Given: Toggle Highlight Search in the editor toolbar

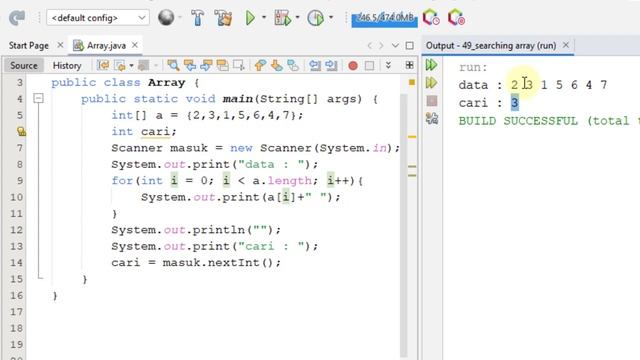Looking at the screenshot, I should pyautogui.click(x=222, y=65).
